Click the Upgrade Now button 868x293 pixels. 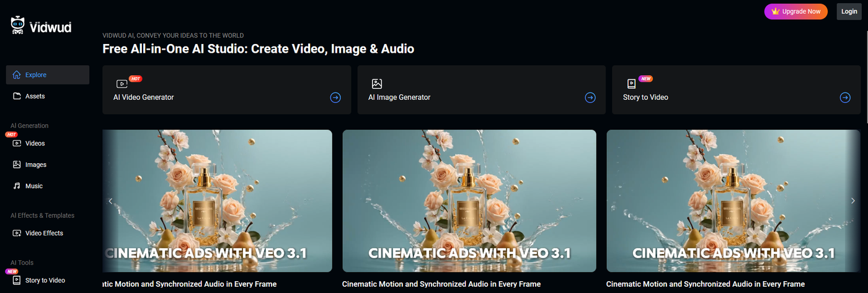[796, 11]
